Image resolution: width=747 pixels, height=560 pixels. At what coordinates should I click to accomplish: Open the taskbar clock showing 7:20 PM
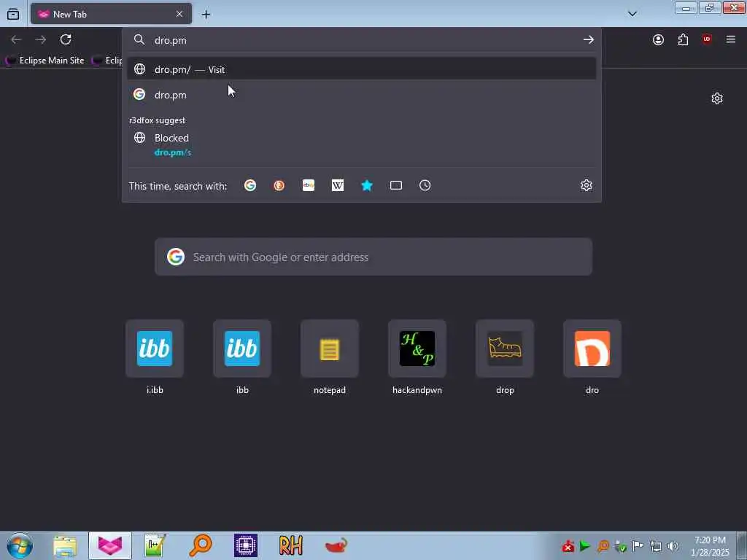click(710, 546)
